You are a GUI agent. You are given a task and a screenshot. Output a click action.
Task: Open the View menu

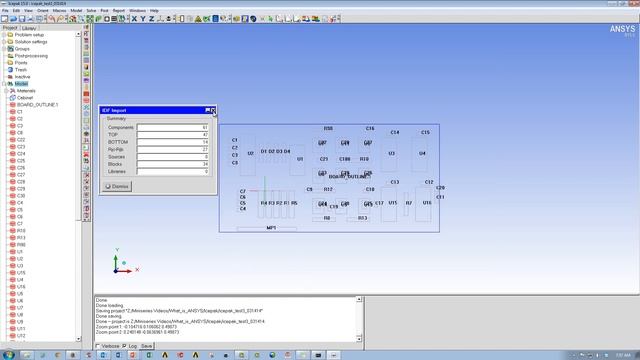(x=28, y=11)
